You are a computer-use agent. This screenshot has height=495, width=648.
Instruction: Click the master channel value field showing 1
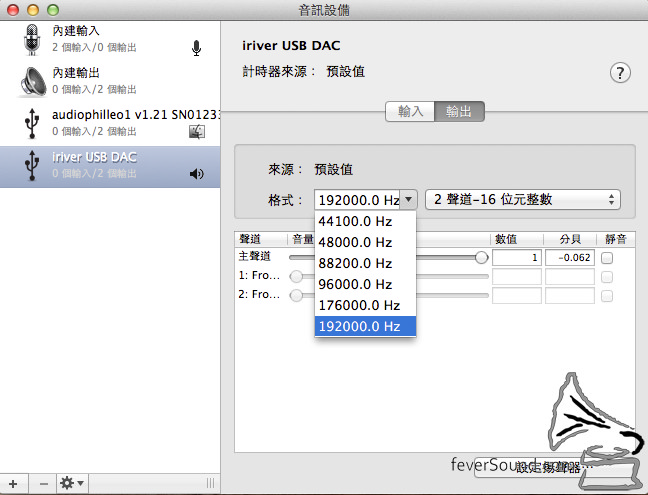coord(517,257)
